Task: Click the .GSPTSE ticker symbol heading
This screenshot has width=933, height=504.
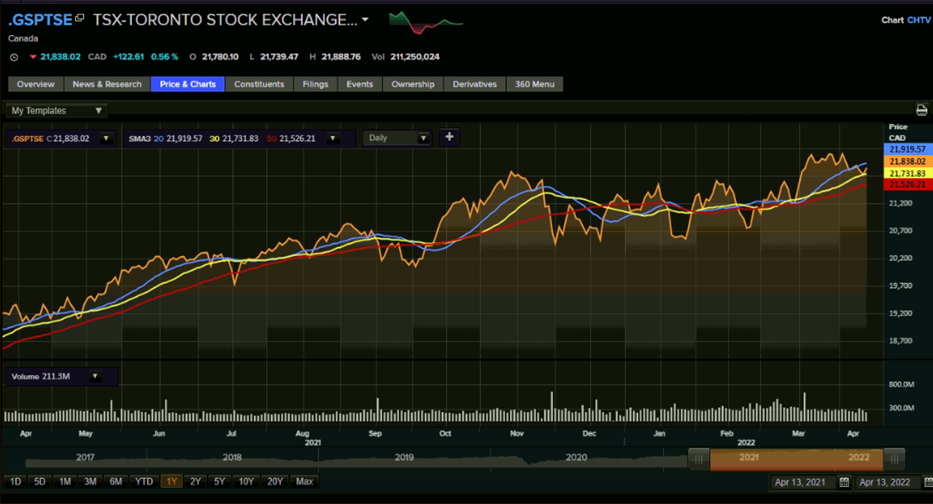Action: (40, 20)
